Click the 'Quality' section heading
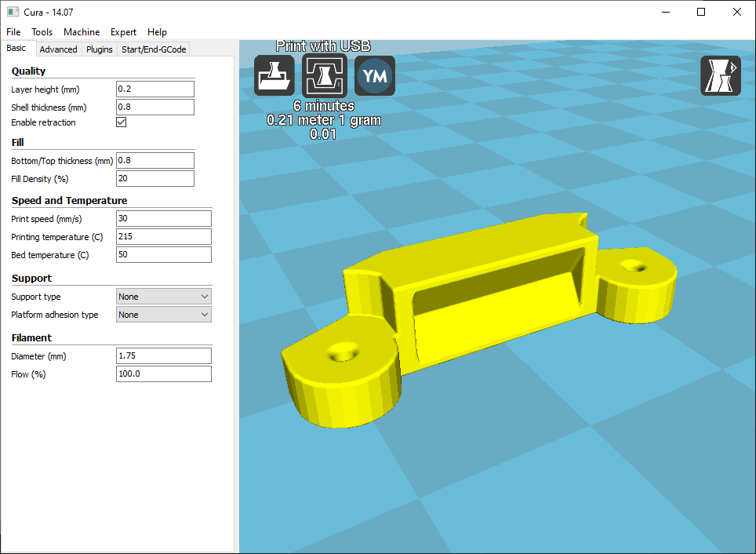The width and height of the screenshot is (756, 554). (28, 71)
